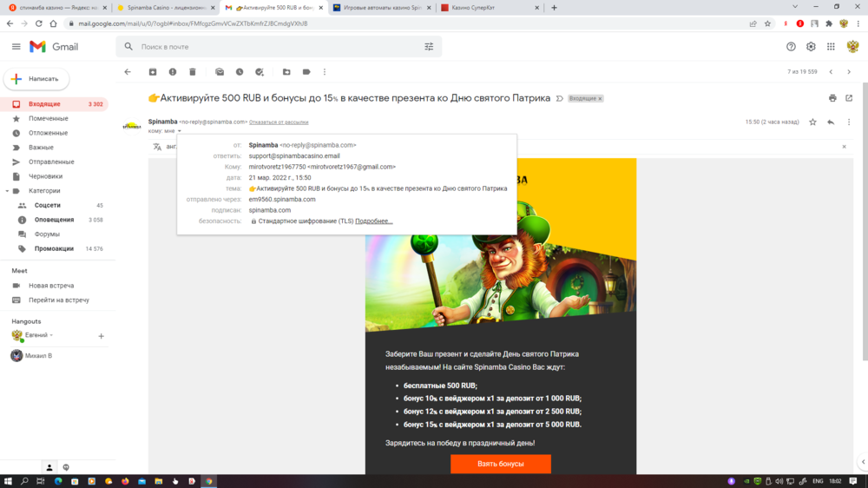Toggle the main menu hamburger button
Screen dimensions: 868x488
click(16, 47)
